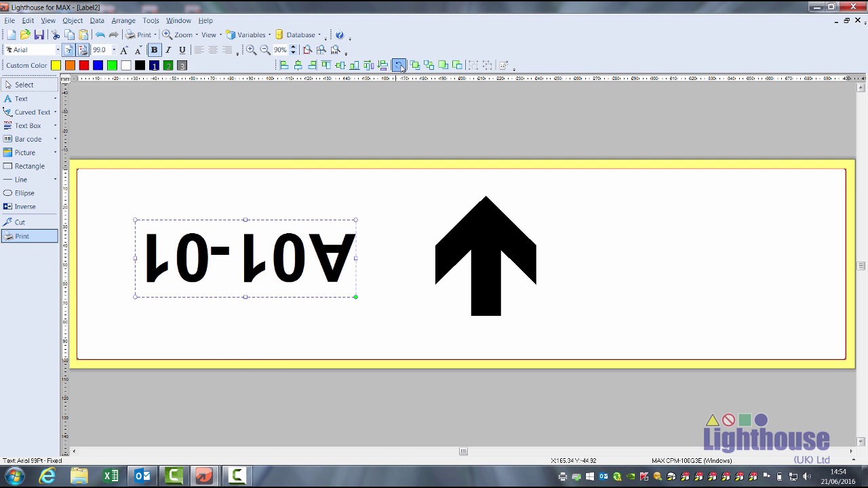Zoom in using magnifier plus icon
This screenshot has height=488, width=868.
(251, 50)
